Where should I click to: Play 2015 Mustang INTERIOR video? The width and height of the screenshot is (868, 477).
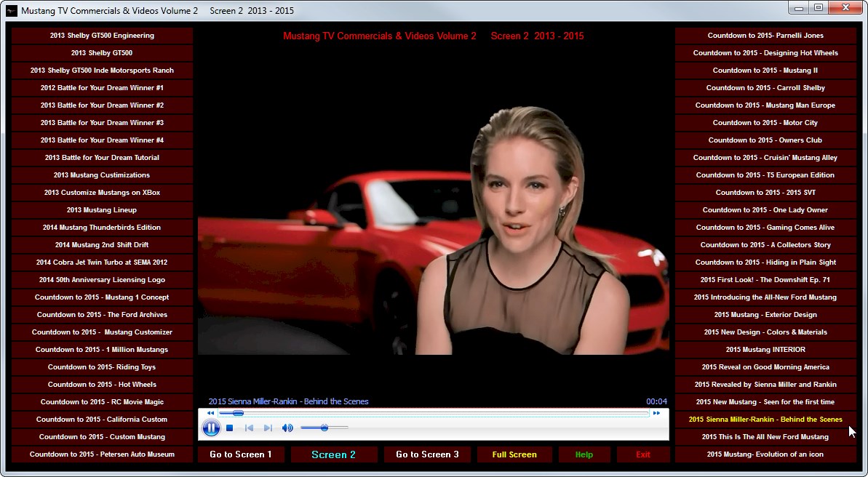[x=765, y=350]
